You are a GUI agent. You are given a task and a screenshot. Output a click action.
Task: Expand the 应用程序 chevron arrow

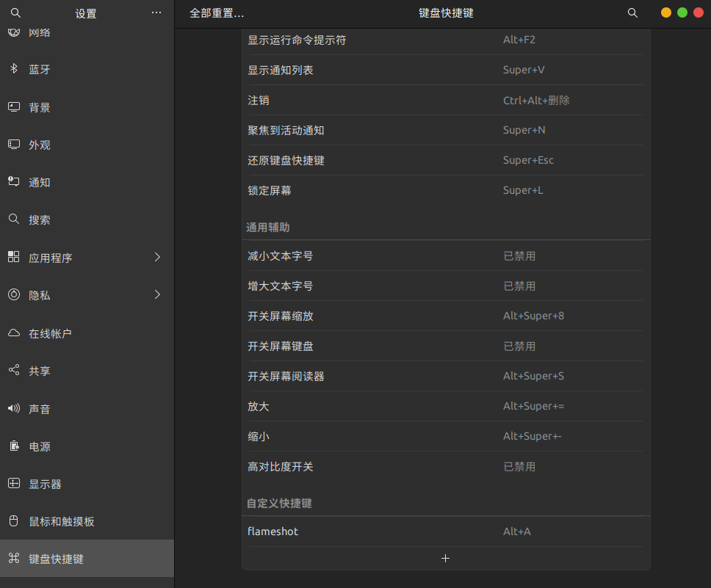pyautogui.click(x=157, y=257)
